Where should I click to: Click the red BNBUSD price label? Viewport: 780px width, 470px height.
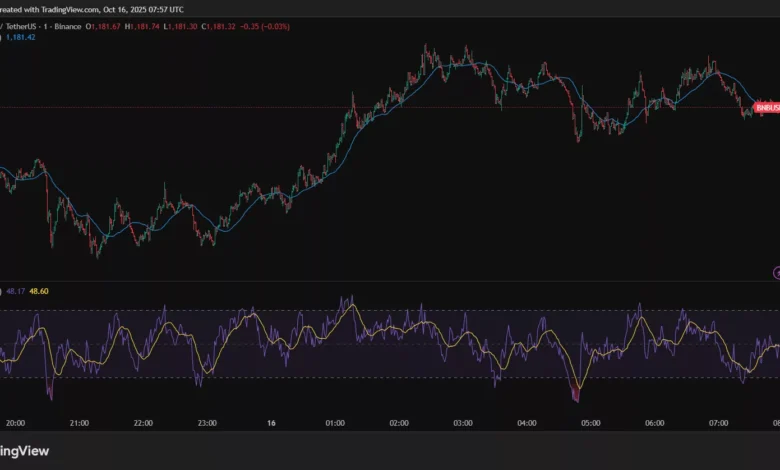pos(767,107)
